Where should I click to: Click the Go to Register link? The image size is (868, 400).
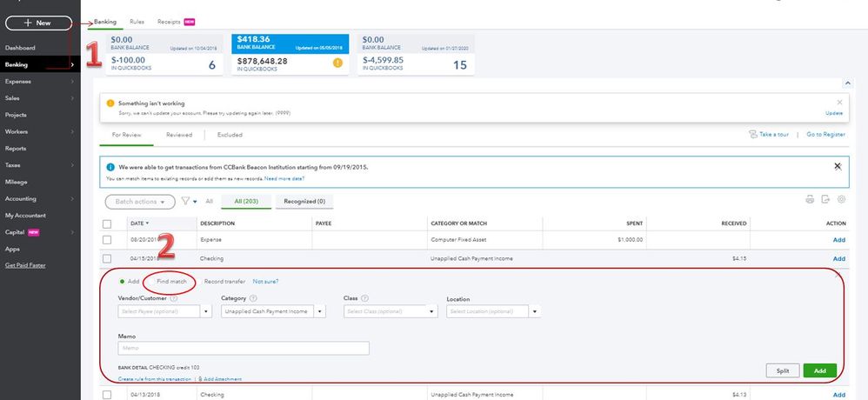coord(825,135)
